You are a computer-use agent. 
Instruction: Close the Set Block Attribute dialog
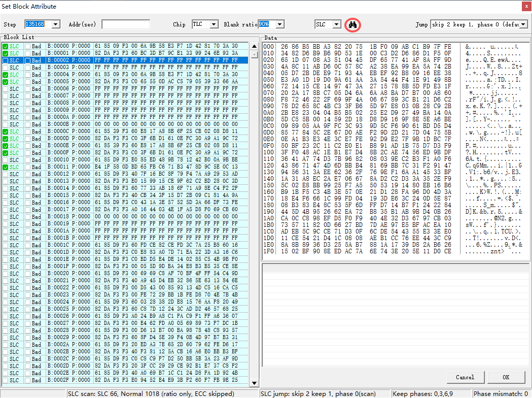tap(527, 7)
